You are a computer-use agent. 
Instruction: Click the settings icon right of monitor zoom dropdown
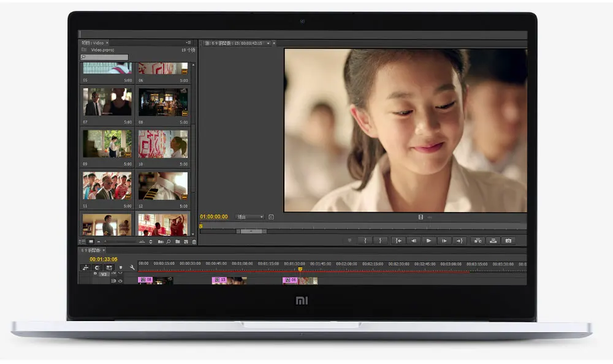[x=271, y=217]
